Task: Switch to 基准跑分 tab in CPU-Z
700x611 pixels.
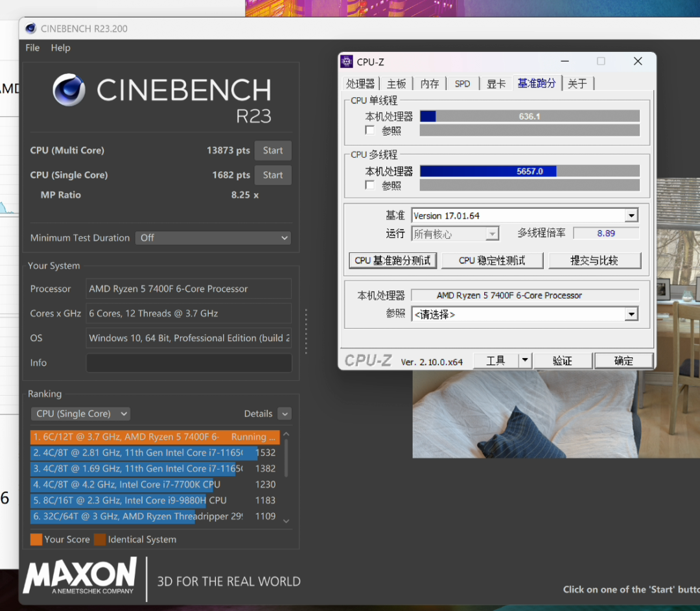Action: click(537, 83)
